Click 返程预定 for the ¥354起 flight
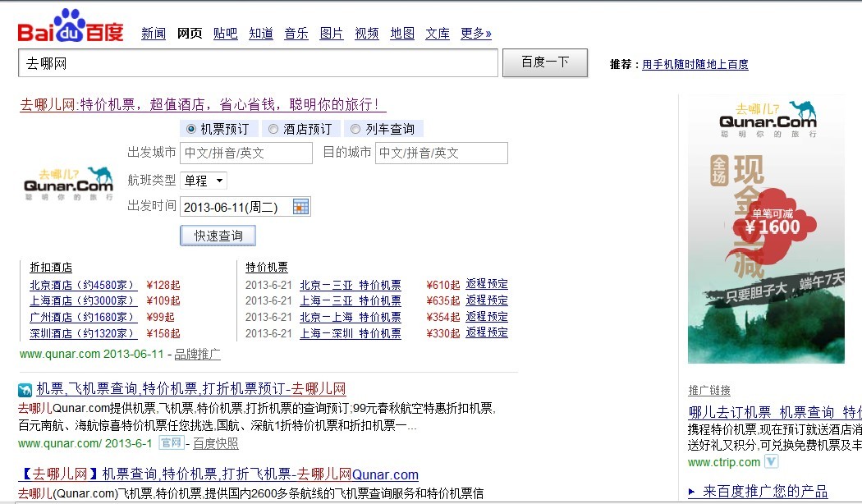 [487, 317]
